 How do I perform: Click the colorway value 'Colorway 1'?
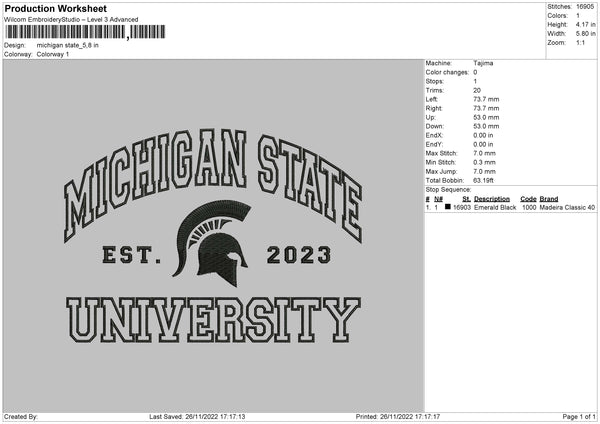pos(53,54)
